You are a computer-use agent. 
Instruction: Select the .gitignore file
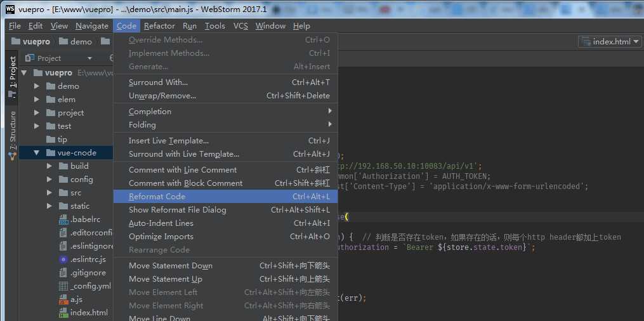(82, 273)
